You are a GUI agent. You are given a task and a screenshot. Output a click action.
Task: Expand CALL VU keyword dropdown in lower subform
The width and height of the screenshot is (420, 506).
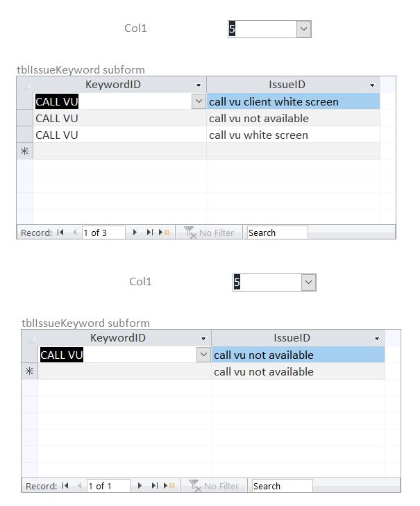[203, 355]
